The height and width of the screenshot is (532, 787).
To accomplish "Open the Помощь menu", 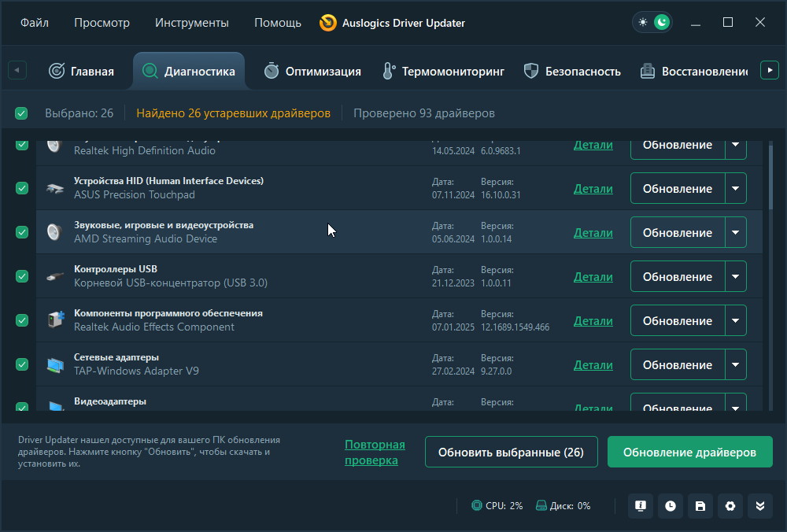I will 278,23.
